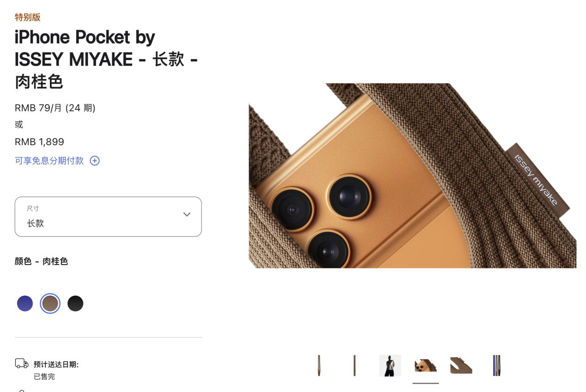Click the product title heading
586x392 pixels.
click(x=106, y=59)
